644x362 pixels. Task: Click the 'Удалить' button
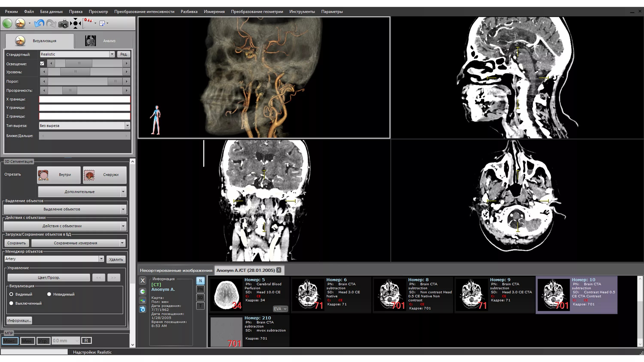point(116,259)
